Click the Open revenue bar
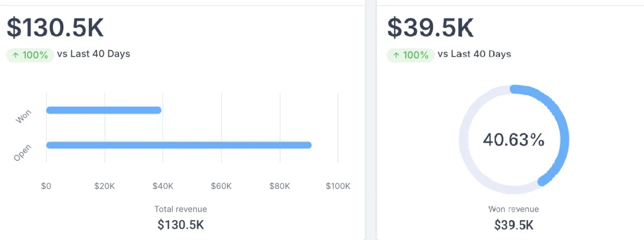The height and width of the screenshot is (240, 644). [179, 145]
